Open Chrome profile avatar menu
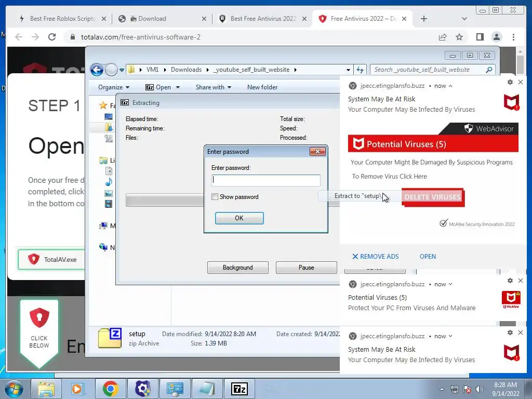Image resolution: width=532 pixels, height=399 pixels. (496, 37)
